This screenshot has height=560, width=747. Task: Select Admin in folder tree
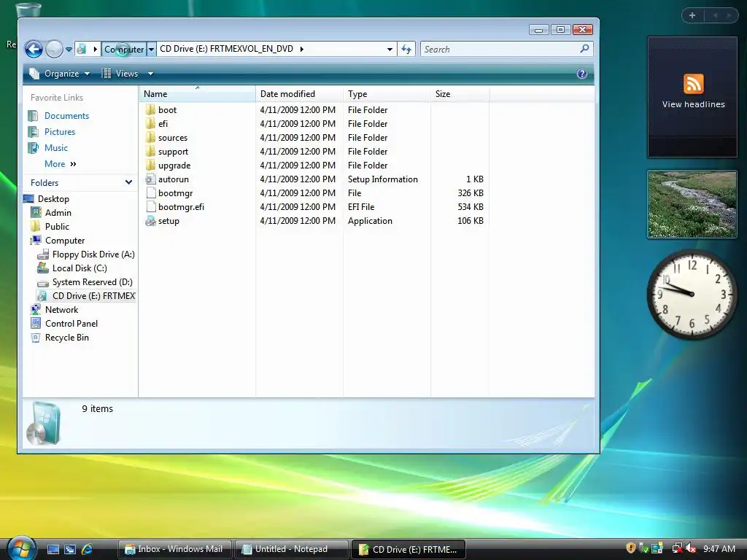pos(58,213)
